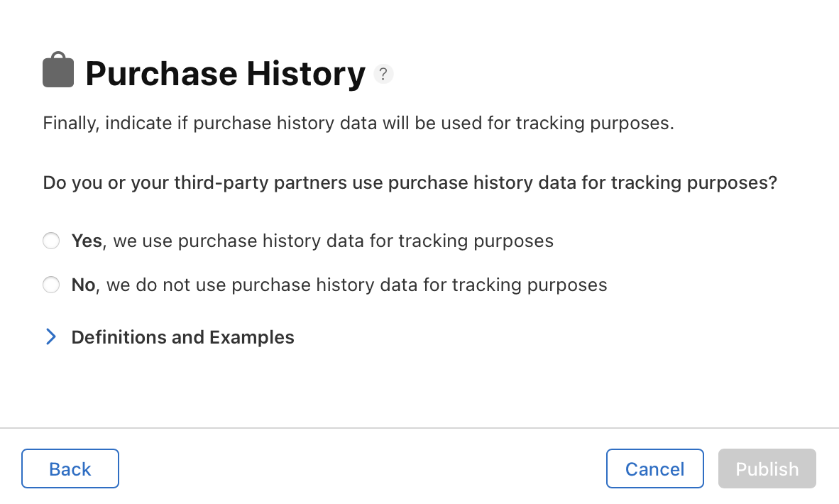Select the No radio button
This screenshot has height=504, width=839.
click(51, 285)
